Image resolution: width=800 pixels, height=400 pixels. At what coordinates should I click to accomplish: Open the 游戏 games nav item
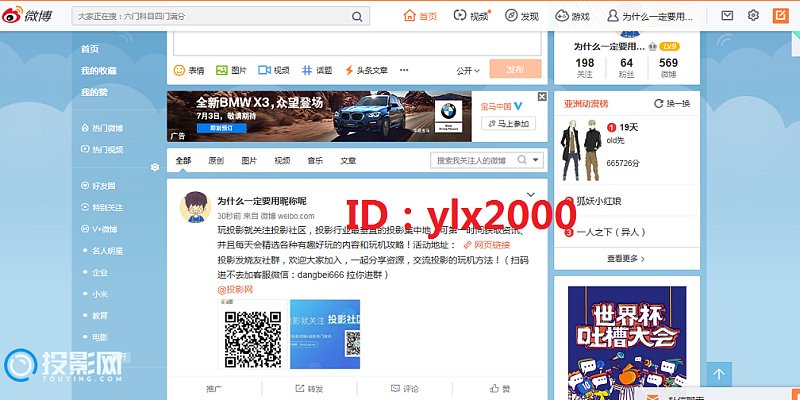[x=572, y=16]
